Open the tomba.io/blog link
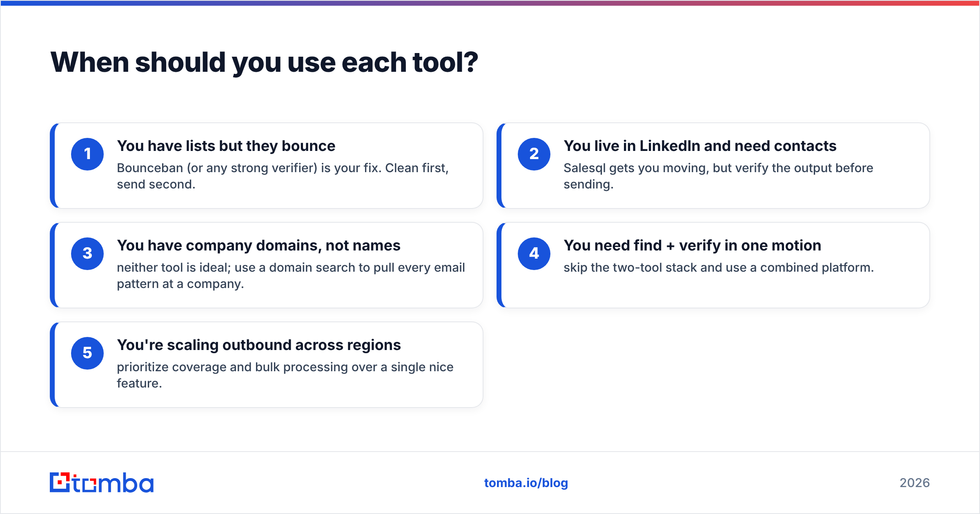The width and height of the screenshot is (980, 514). [x=526, y=483]
